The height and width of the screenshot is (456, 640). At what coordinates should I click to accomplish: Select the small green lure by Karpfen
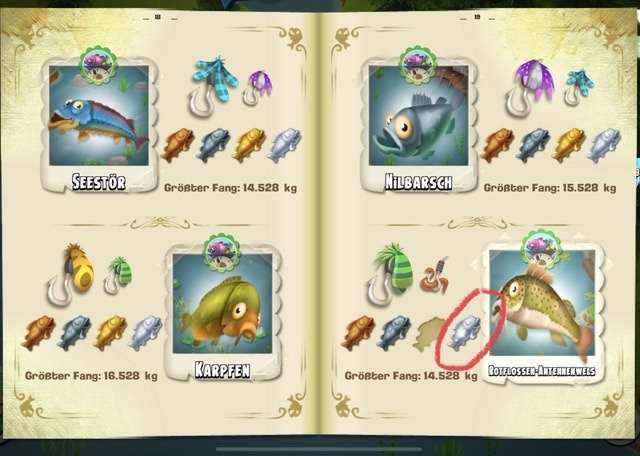118,275
